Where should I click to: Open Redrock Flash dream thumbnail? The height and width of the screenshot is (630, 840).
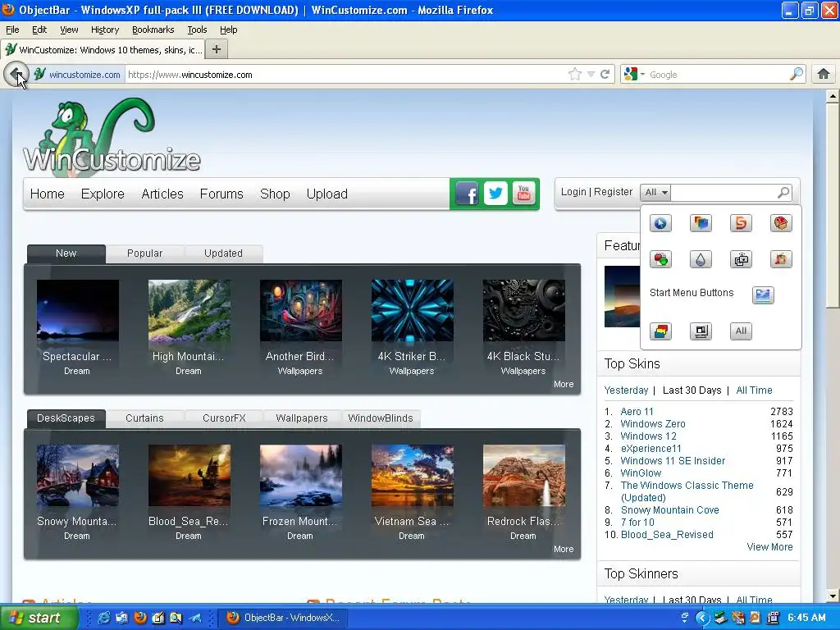(x=523, y=475)
